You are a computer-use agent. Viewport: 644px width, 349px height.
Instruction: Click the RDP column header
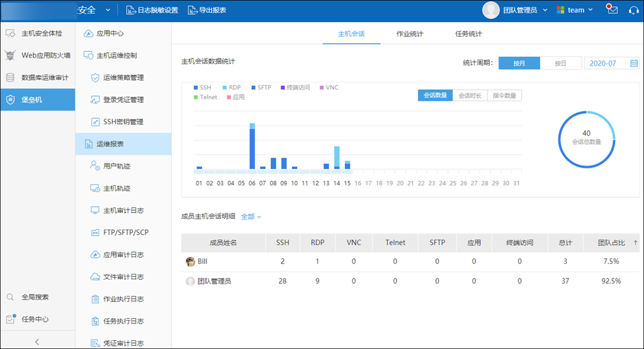point(317,243)
